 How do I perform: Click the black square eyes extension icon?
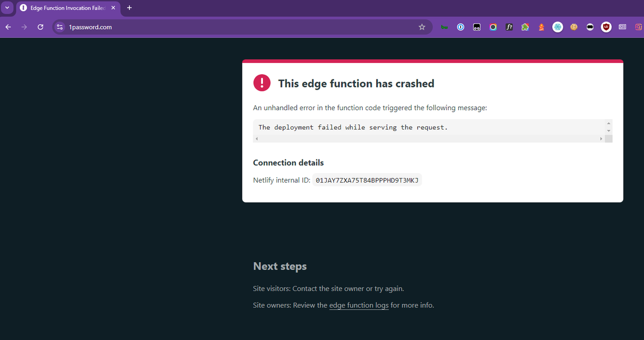click(x=477, y=27)
